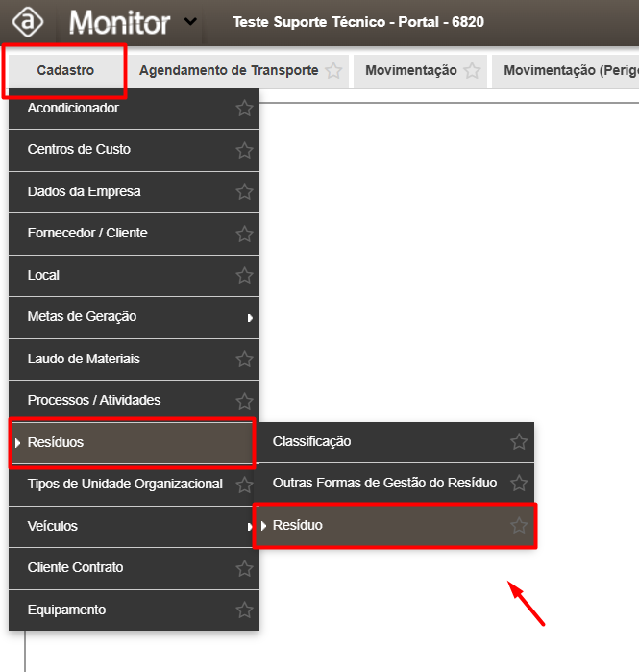
Task: Star the Centros de Custo entry
Action: [244, 150]
